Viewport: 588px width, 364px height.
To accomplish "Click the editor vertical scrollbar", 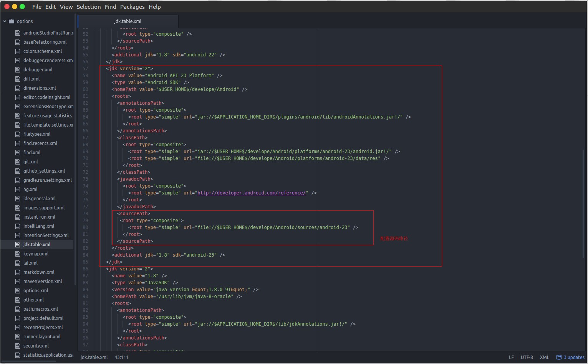I will click(583, 203).
